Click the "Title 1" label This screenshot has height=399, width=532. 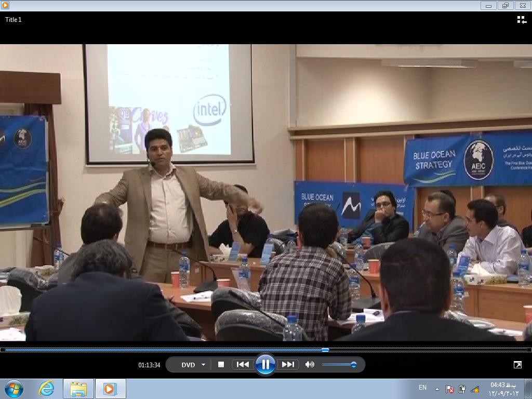click(x=13, y=20)
